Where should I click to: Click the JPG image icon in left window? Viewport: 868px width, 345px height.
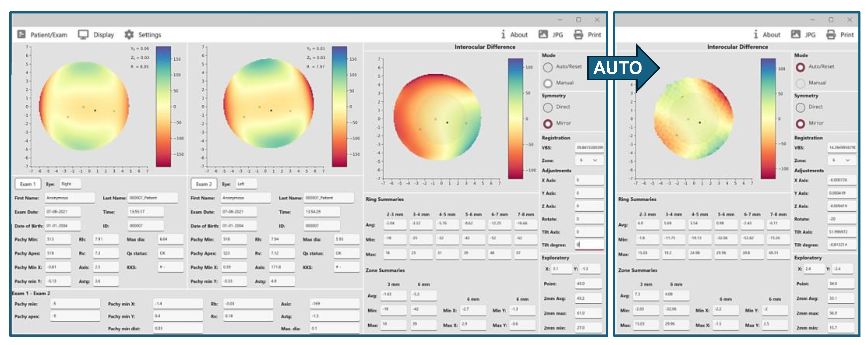[x=543, y=34]
